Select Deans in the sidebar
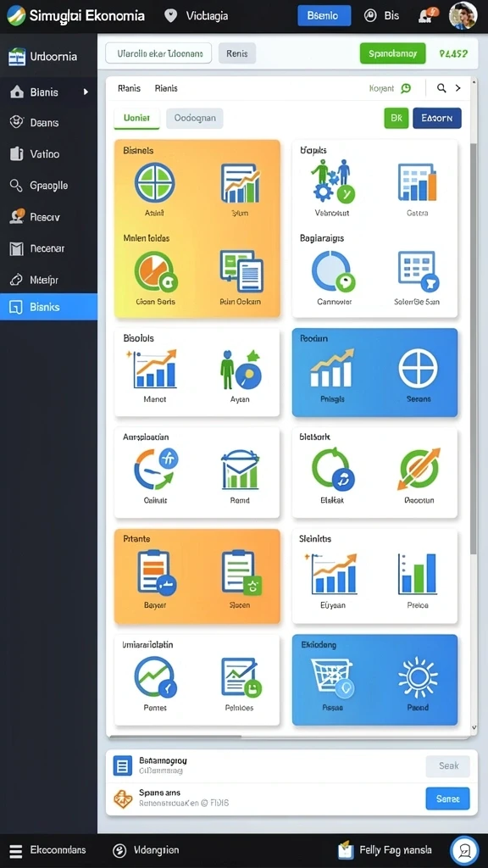488x868 pixels. [x=48, y=123]
